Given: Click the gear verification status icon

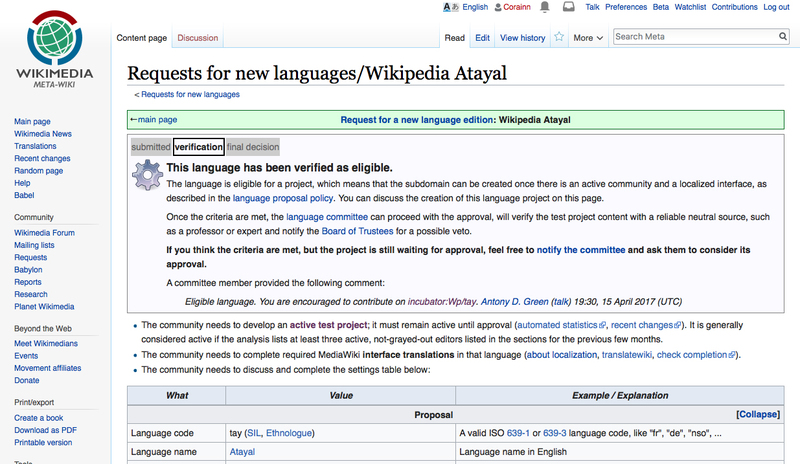Looking at the screenshot, I should [147, 175].
